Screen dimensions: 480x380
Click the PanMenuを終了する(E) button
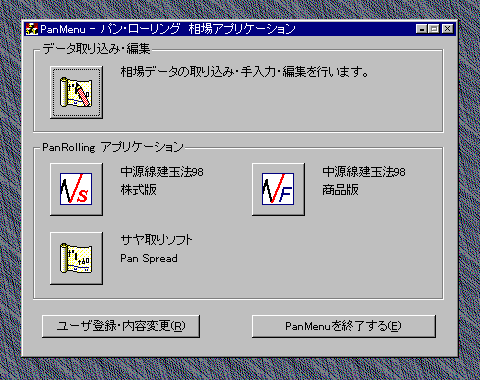(344, 326)
